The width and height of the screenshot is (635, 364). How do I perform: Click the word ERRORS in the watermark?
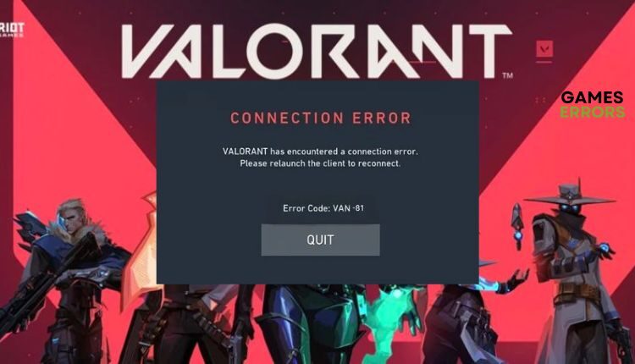point(593,112)
